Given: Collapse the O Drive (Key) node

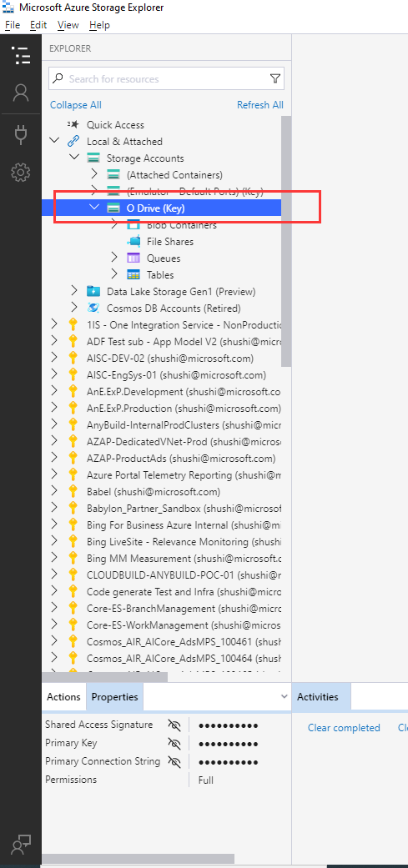Looking at the screenshot, I should tap(94, 208).
